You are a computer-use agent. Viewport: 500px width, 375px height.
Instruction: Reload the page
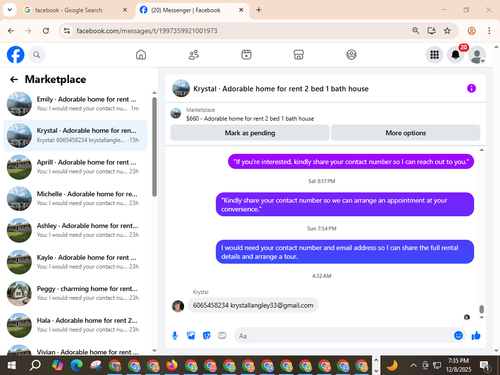(46, 31)
